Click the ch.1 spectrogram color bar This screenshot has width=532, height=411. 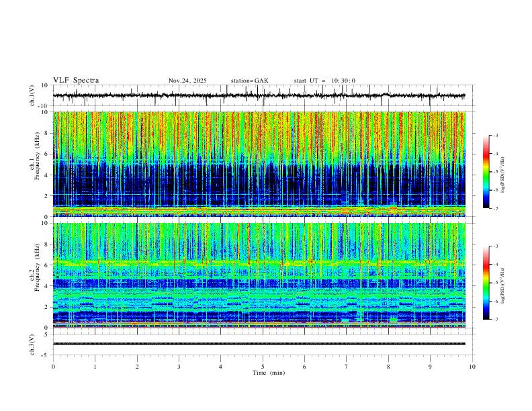coord(486,172)
